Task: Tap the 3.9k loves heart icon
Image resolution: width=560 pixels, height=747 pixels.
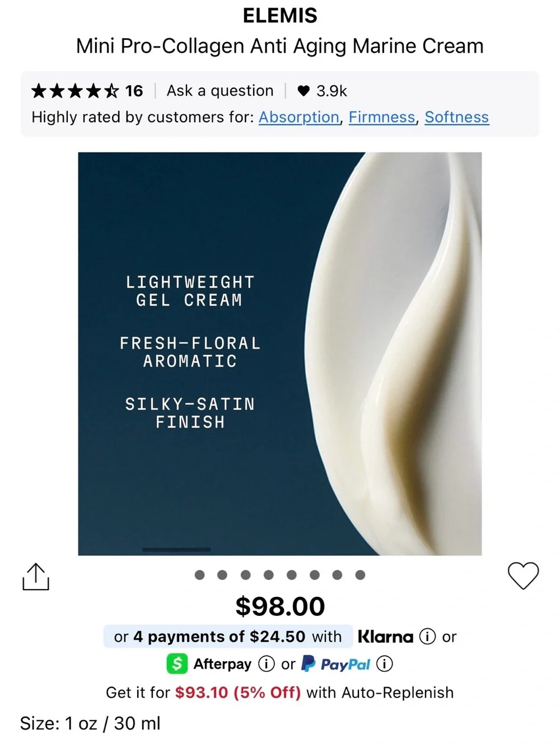Action: pos(303,91)
